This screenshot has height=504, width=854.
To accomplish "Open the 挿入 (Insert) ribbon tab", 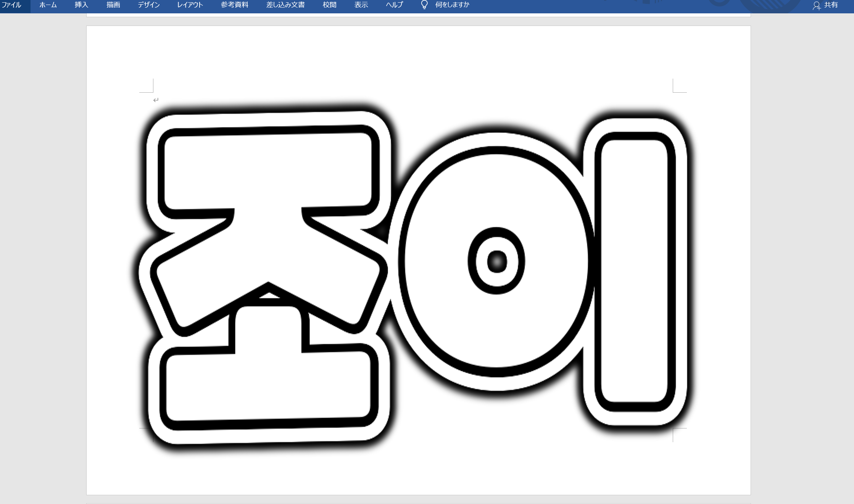I will 81,5.
